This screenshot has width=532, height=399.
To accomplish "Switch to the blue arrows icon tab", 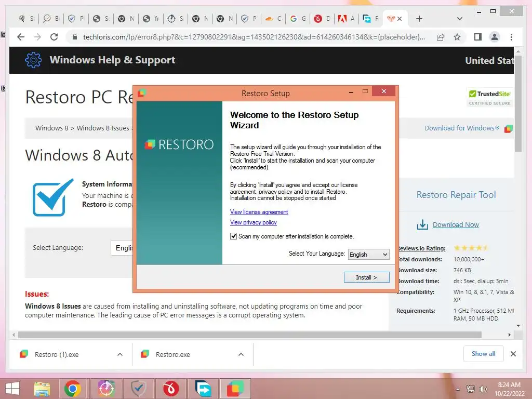I will [370, 19].
